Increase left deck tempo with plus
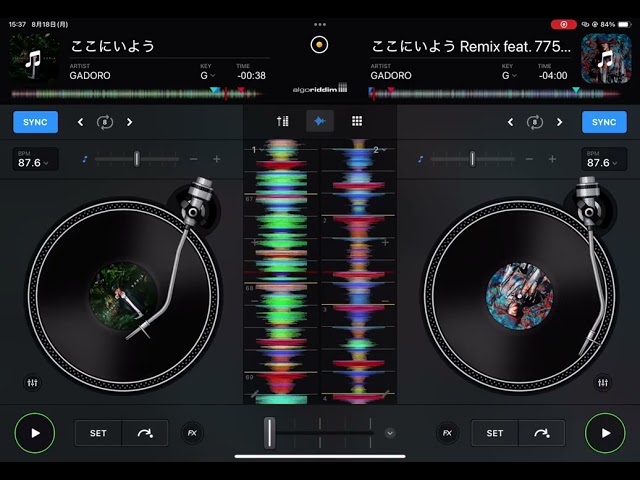The image size is (640, 480). point(217,159)
